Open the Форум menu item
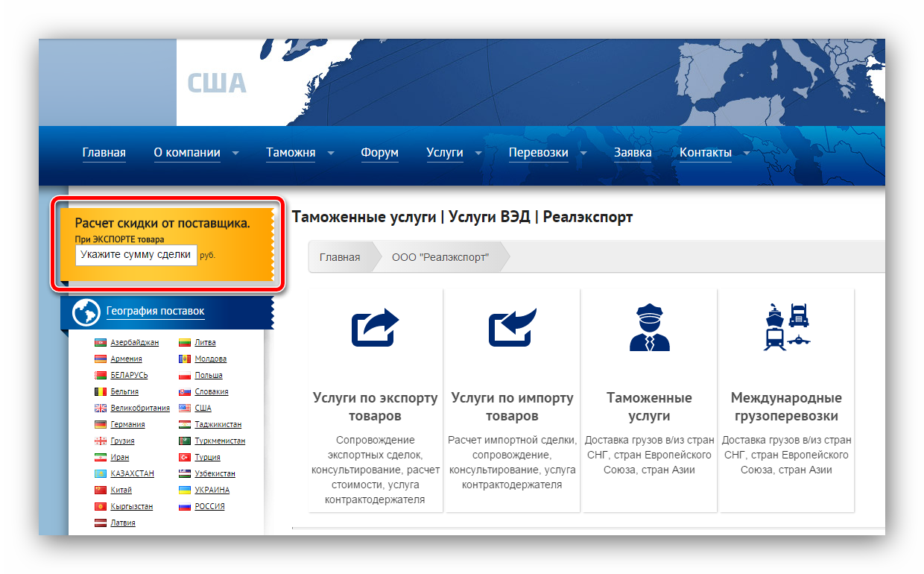 (x=379, y=153)
